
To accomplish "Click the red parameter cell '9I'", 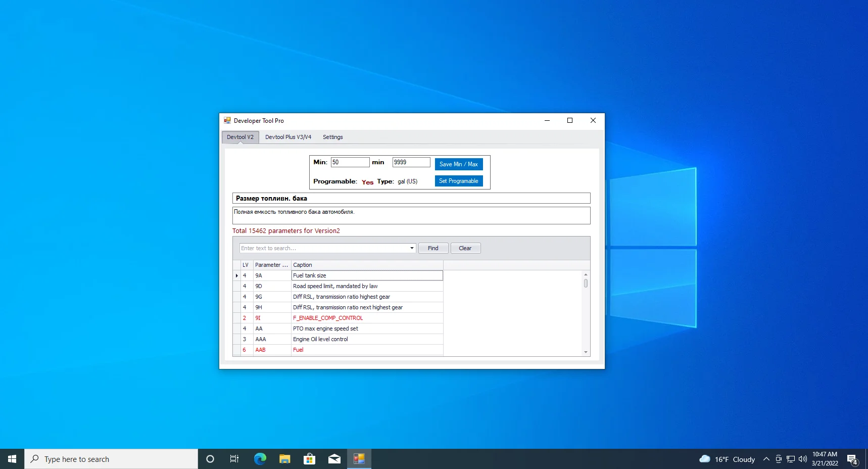I will click(x=272, y=318).
